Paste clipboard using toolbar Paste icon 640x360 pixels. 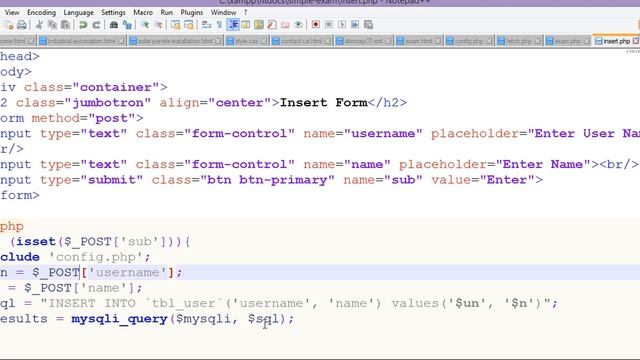[65, 25]
